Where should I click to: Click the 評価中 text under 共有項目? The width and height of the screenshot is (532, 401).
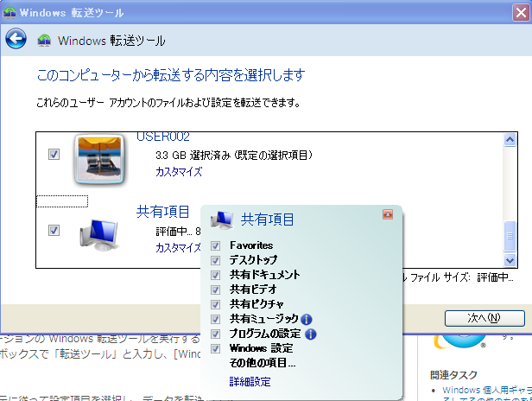coord(178,232)
